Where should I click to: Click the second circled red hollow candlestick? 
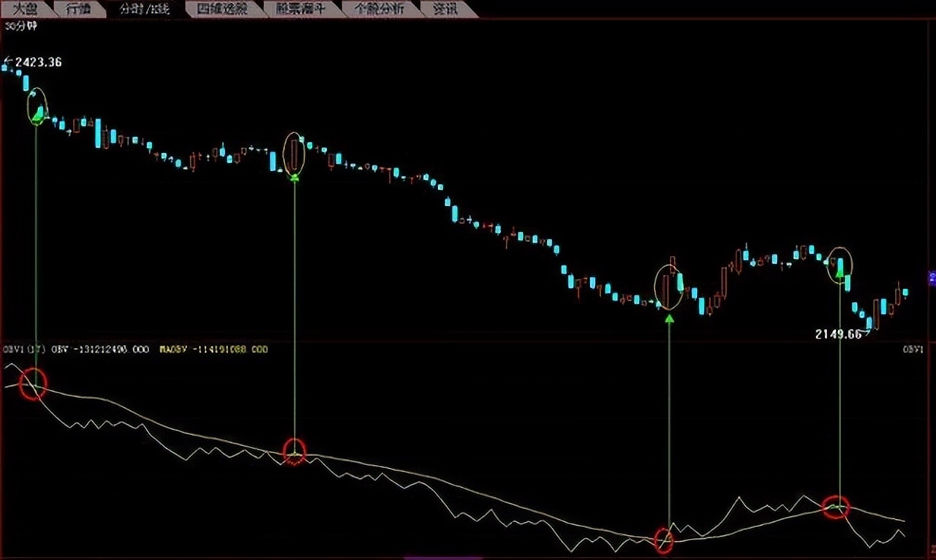294,154
